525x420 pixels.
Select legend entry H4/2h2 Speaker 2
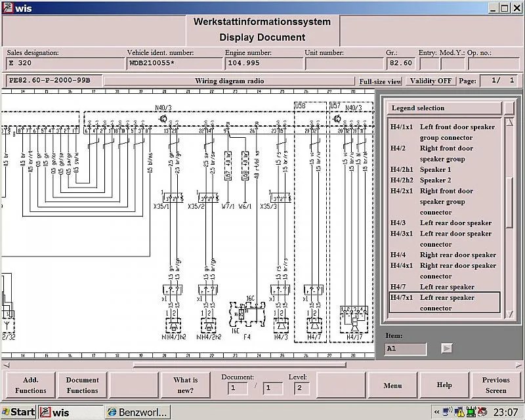click(445, 180)
